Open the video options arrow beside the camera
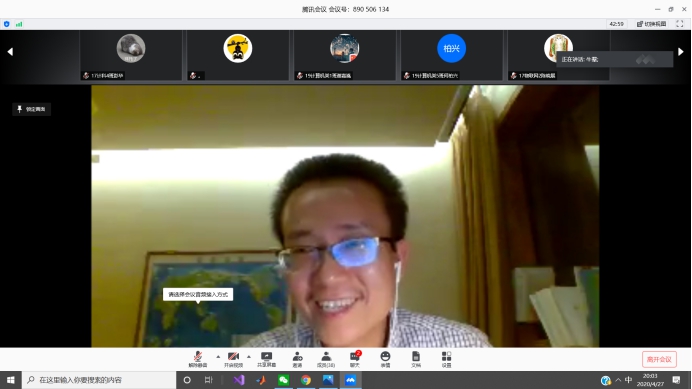Image resolution: width=692 pixels, height=389 pixels. tap(249, 356)
